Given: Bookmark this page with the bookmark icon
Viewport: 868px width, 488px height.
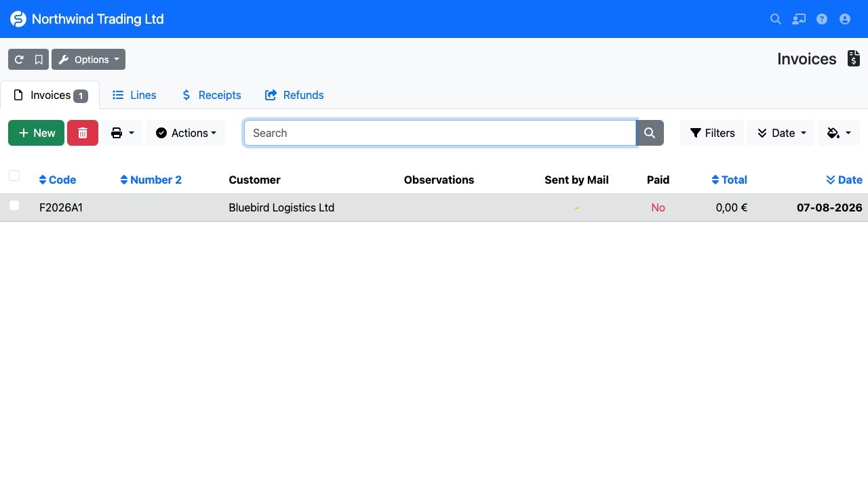Looking at the screenshot, I should click(x=39, y=60).
